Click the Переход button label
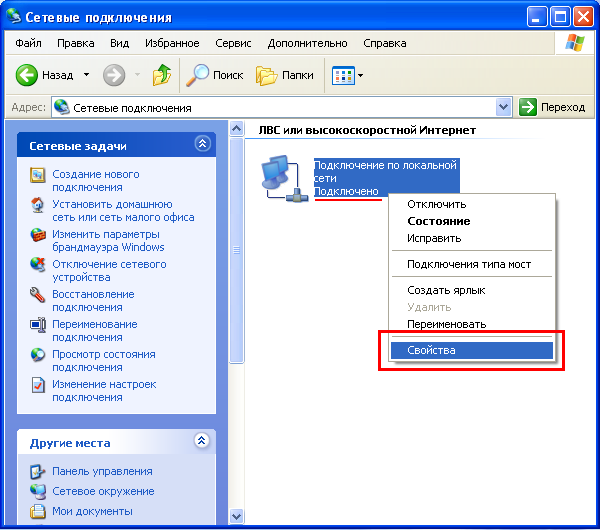600x530 pixels. (x=563, y=108)
